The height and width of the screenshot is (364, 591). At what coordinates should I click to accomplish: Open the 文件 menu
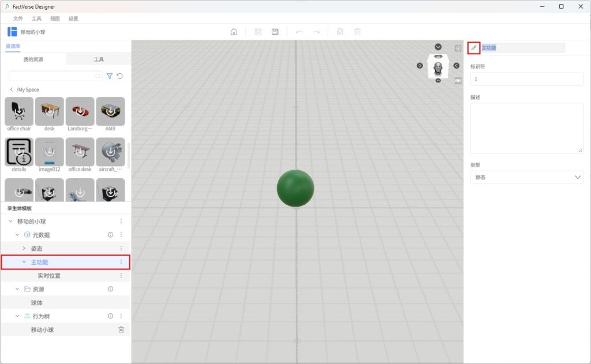(18, 18)
